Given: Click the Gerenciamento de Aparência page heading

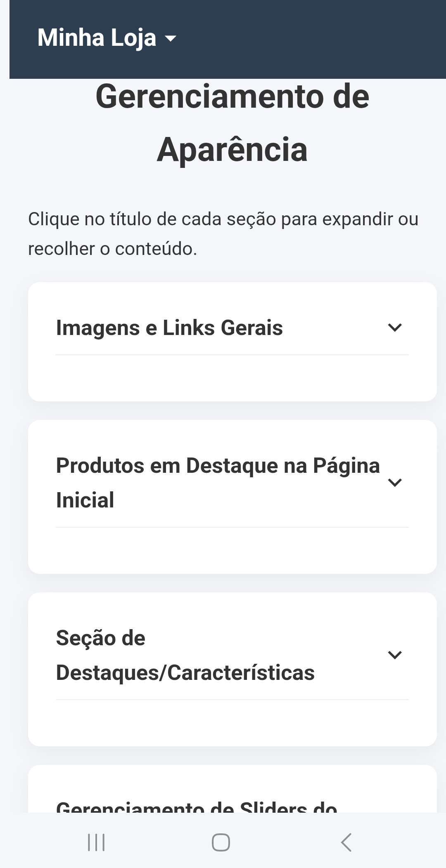Looking at the screenshot, I should (x=232, y=123).
